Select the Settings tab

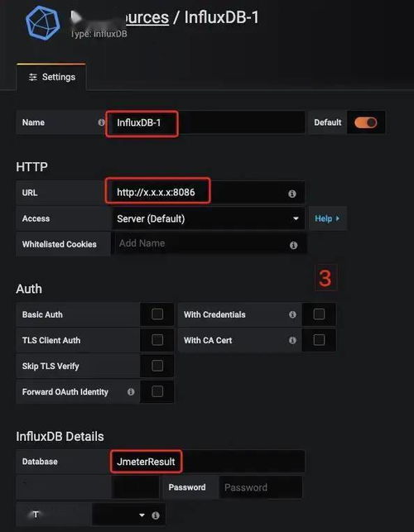tap(51, 77)
